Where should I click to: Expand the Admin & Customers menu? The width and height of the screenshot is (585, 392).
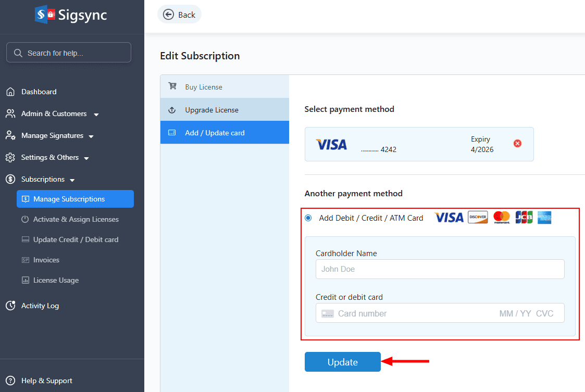(96, 115)
